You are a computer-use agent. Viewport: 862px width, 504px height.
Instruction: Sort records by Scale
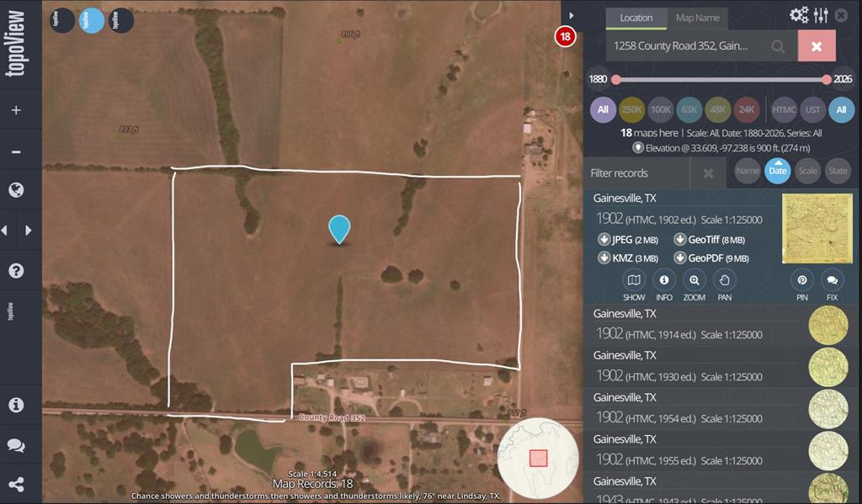[x=807, y=171]
